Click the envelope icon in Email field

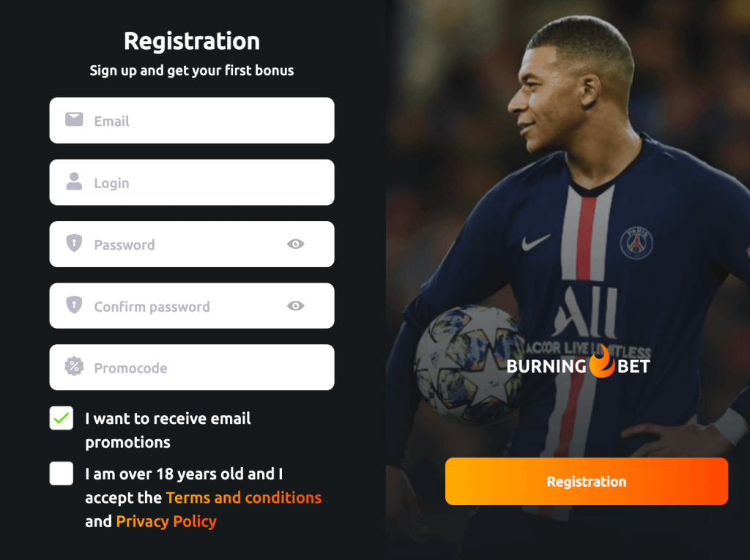74,119
